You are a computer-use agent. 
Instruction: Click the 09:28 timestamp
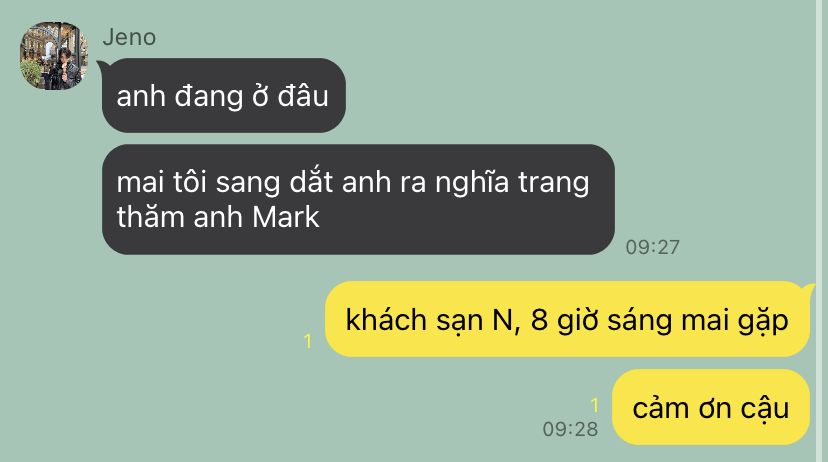tap(570, 429)
